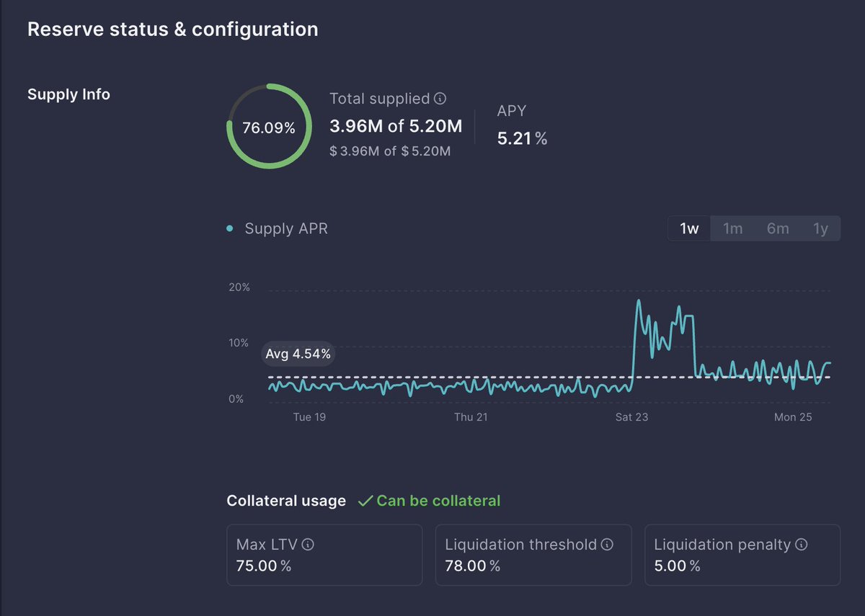The width and height of the screenshot is (865, 616).
Task: Switch chart to 6m range
Action: coord(777,228)
